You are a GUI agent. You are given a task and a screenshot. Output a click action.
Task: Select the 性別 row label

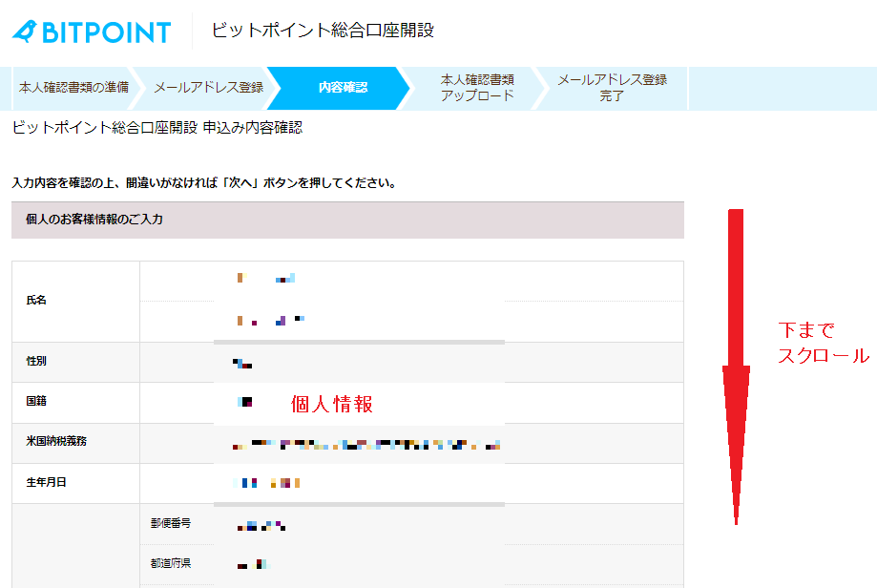click(37, 362)
